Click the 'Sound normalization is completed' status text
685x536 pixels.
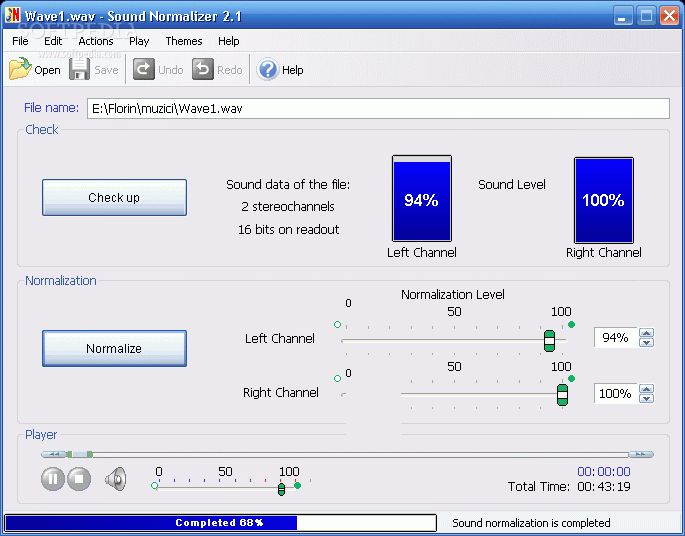tap(531, 523)
